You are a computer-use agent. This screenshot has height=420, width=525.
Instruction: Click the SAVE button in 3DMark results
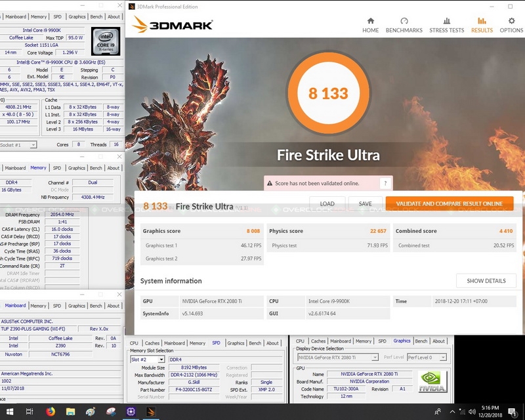coord(366,203)
